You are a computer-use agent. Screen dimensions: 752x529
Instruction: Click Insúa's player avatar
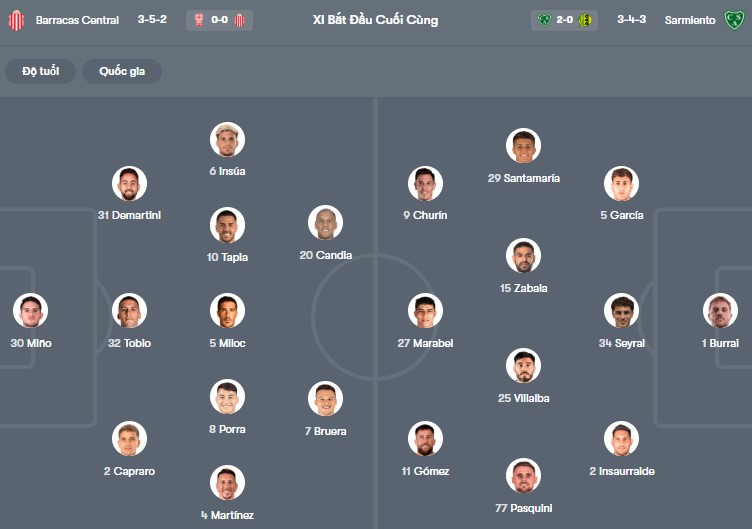tap(227, 140)
